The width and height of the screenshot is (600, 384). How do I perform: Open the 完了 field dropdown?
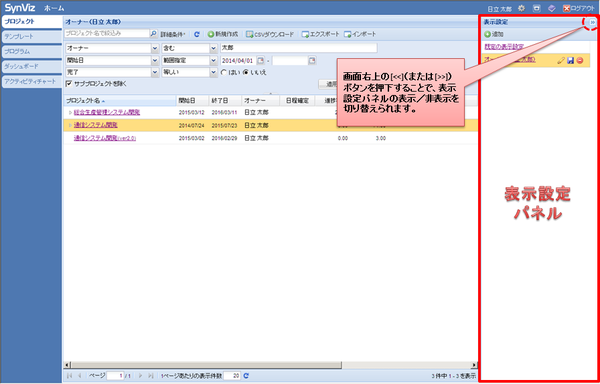coord(155,72)
